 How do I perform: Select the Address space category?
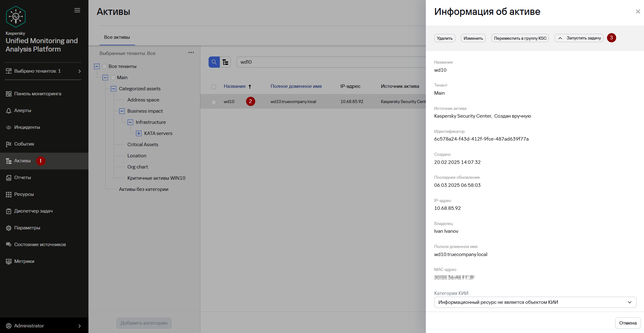point(143,100)
